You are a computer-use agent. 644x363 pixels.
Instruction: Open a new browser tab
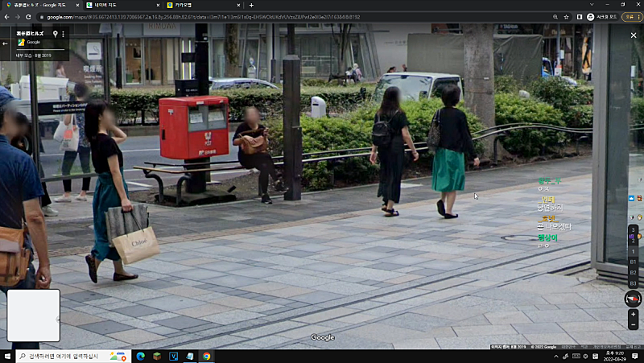pos(251,5)
